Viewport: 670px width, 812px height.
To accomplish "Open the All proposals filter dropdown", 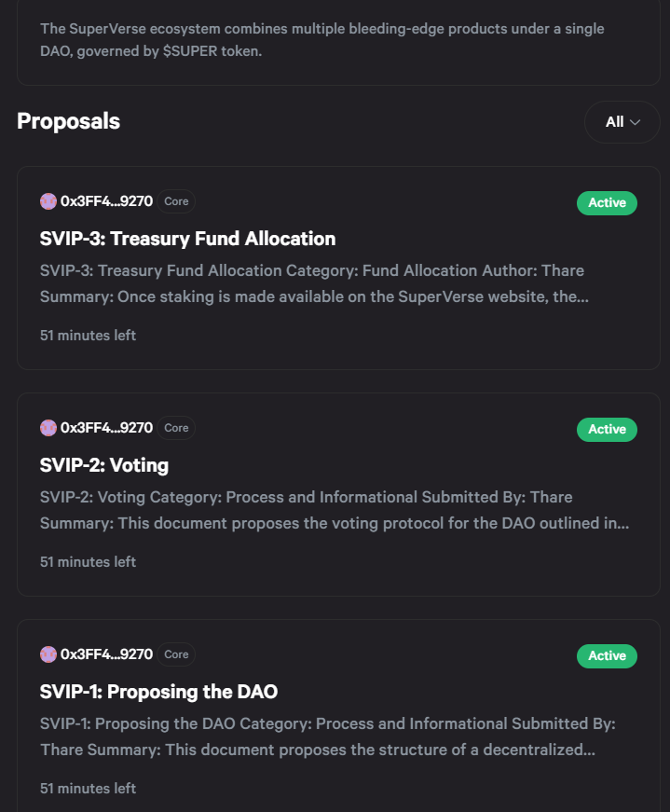I will (x=622, y=122).
